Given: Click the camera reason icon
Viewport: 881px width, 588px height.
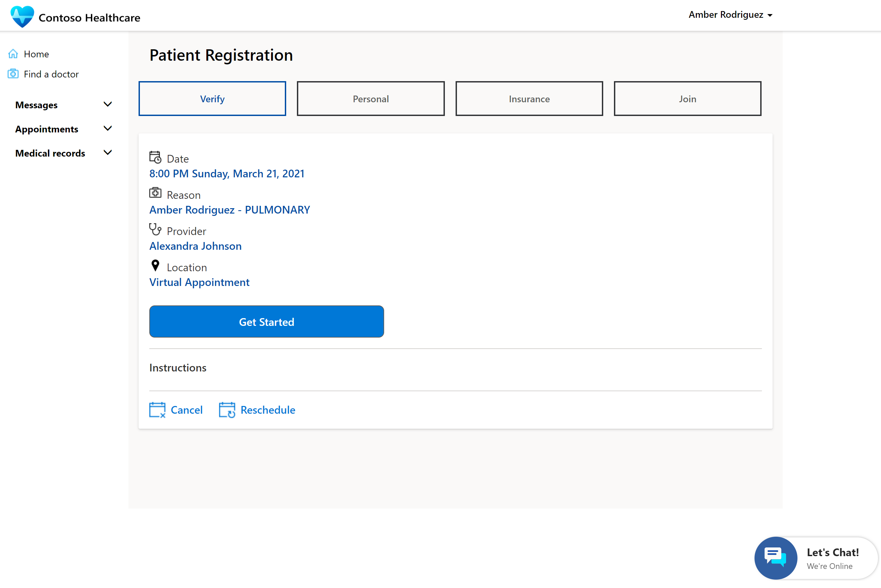Looking at the screenshot, I should (155, 193).
